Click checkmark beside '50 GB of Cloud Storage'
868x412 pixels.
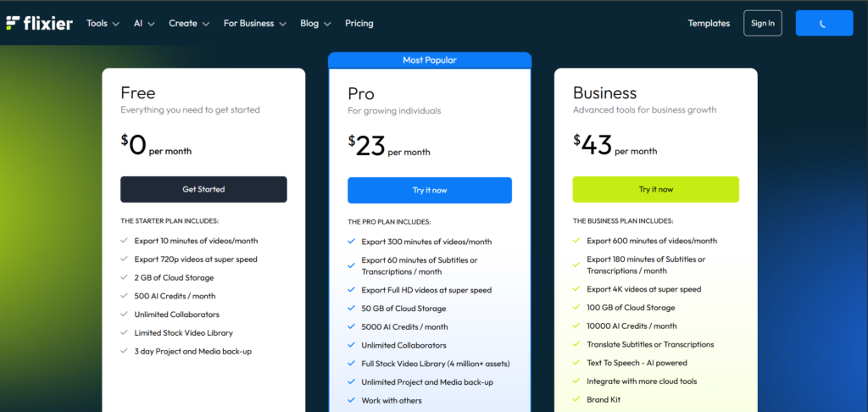(x=351, y=309)
